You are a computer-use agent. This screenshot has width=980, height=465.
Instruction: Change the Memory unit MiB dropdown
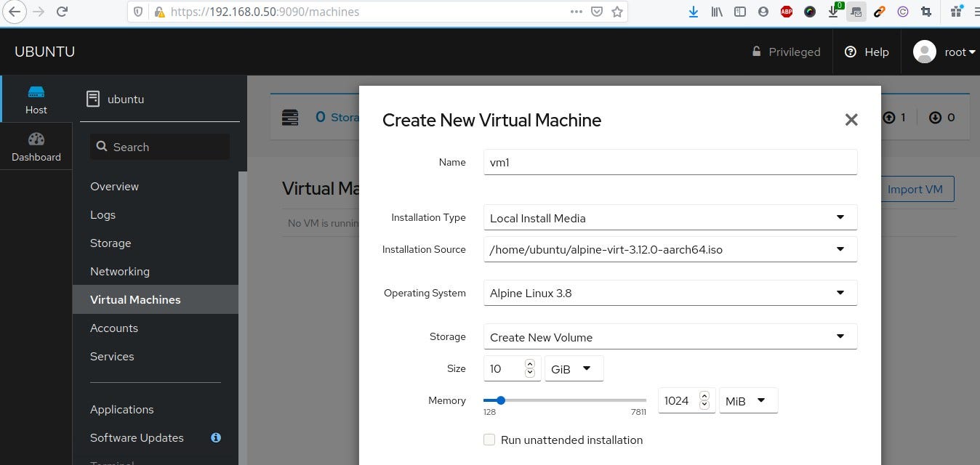tap(749, 400)
